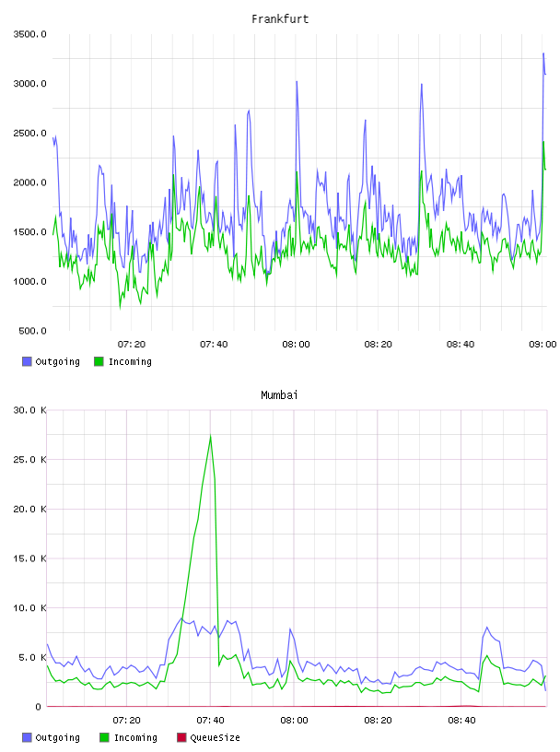Click the 1500.0 y-axis label on Frankfurt chart
560x752 pixels.
[29, 231]
